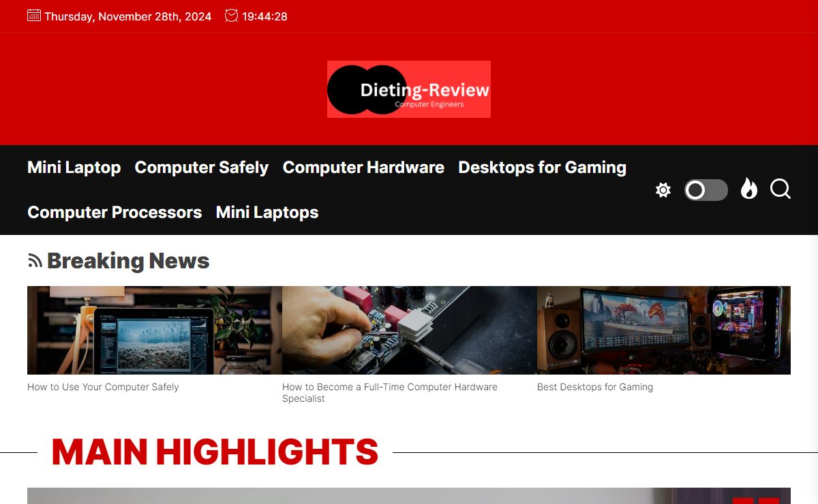Open the Best Desktops for Gaming article
This screenshot has width=818, height=504.
(595, 387)
